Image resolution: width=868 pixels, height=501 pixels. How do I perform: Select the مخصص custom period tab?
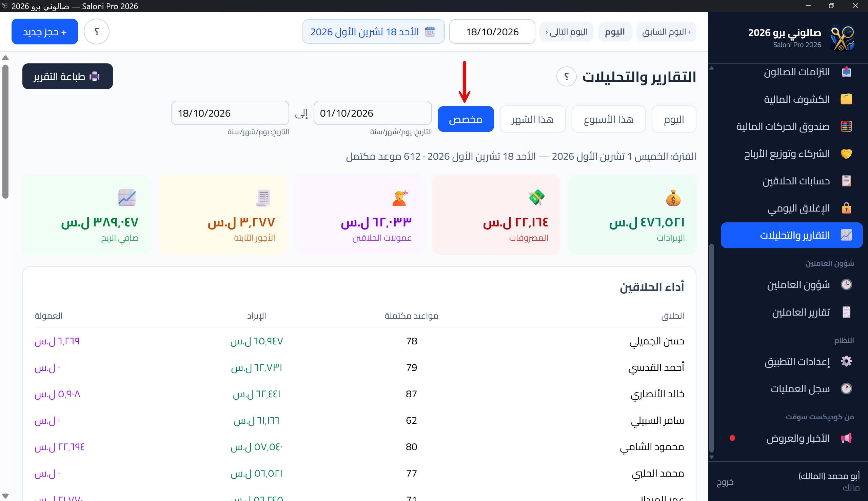click(466, 119)
